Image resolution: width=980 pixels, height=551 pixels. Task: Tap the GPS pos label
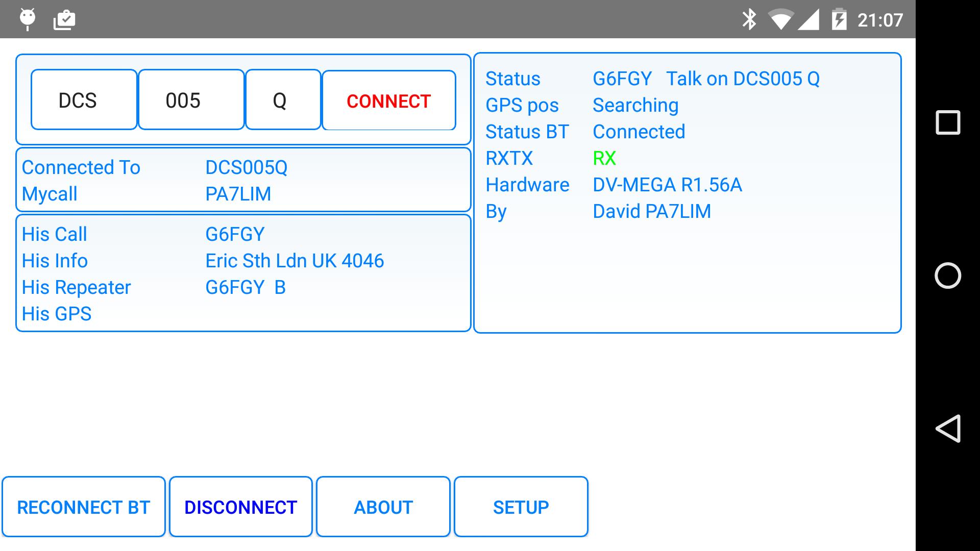[522, 105]
